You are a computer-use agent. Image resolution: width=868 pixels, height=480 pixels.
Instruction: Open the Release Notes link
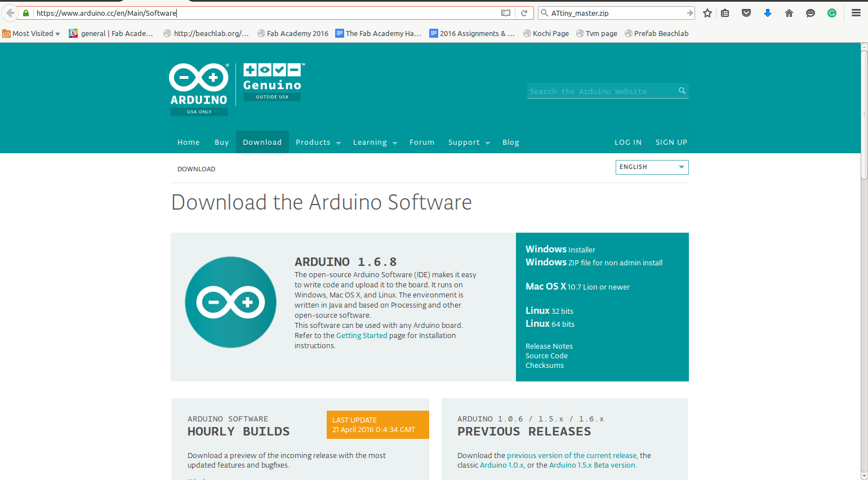tap(549, 346)
